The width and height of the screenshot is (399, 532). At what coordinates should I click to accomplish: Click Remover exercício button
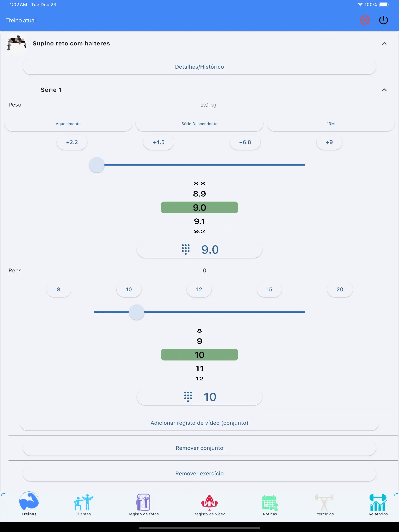(x=199, y=474)
